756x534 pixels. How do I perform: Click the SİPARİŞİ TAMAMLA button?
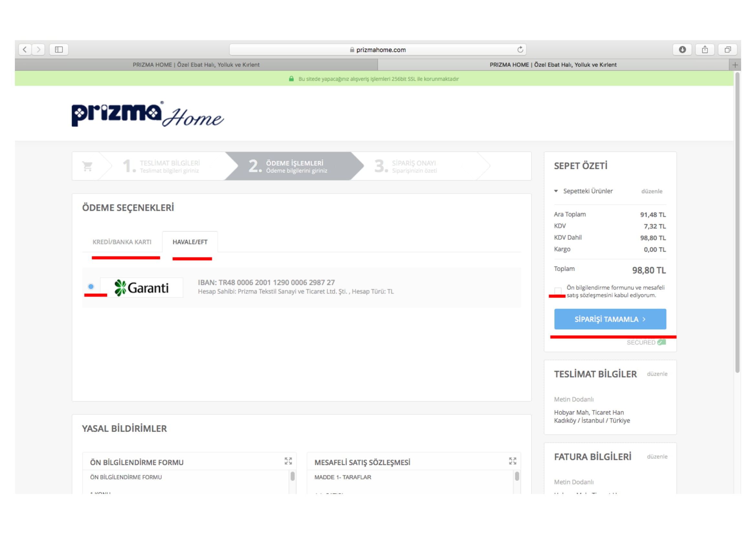click(611, 319)
